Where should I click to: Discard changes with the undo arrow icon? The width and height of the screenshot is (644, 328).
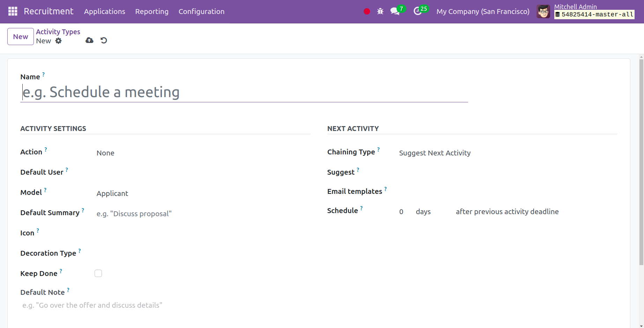[104, 40]
